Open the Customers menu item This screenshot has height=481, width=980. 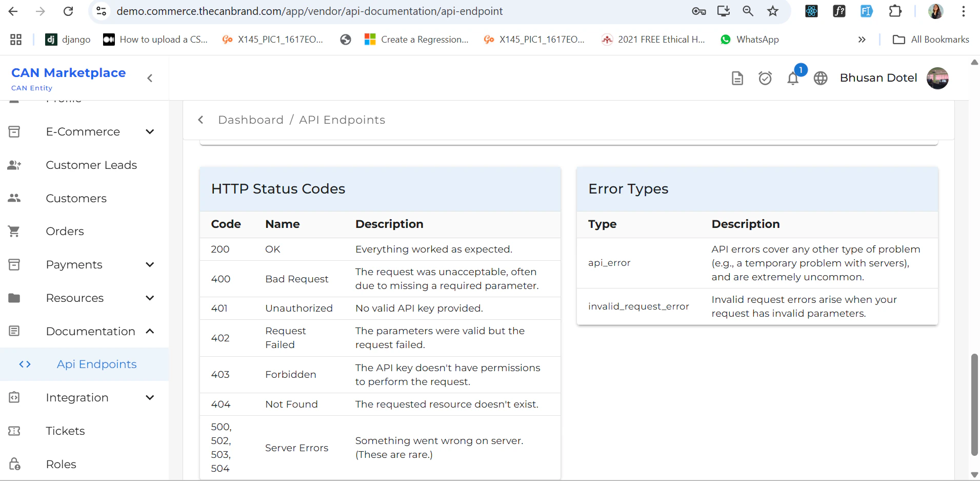(76, 199)
